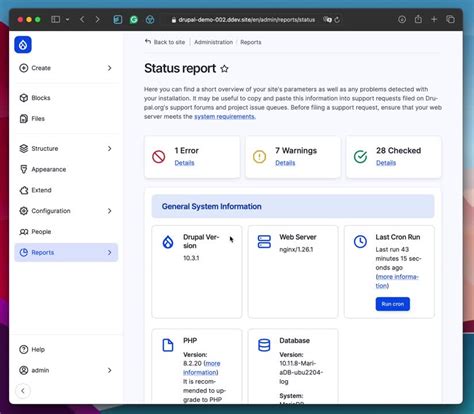
Task: Open Safari downloads button
Action: [402, 19]
